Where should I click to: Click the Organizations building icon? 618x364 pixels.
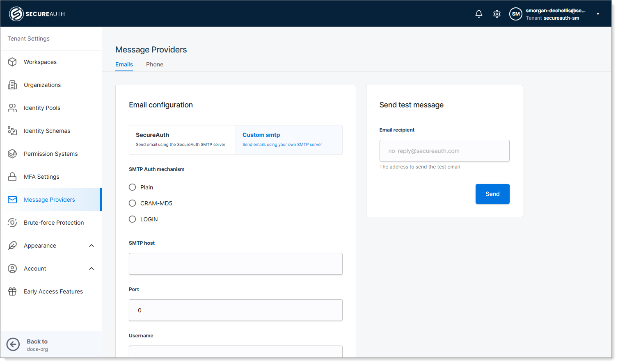(12, 85)
